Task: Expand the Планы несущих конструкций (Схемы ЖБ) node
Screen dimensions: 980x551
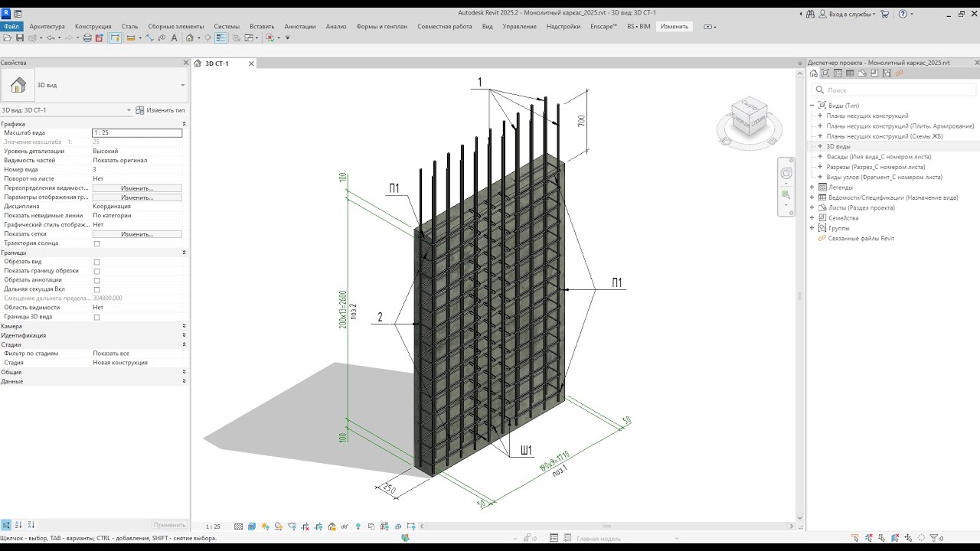Action: click(820, 136)
